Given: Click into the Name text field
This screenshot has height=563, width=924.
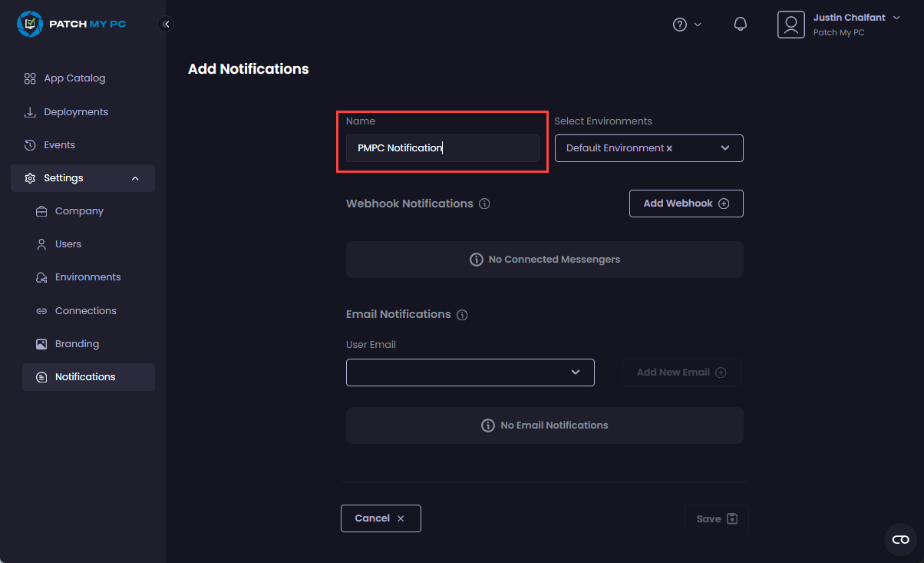Looking at the screenshot, I should pyautogui.click(x=442, y=148).
